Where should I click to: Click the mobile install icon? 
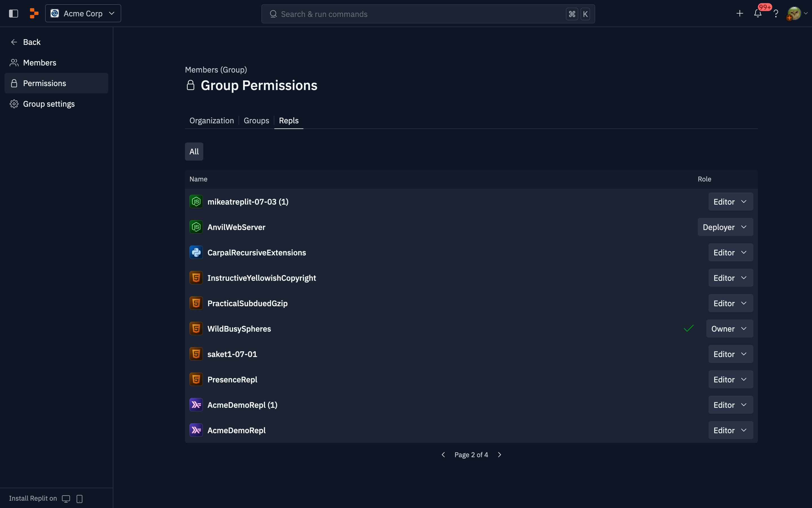(x=80, y=499)
